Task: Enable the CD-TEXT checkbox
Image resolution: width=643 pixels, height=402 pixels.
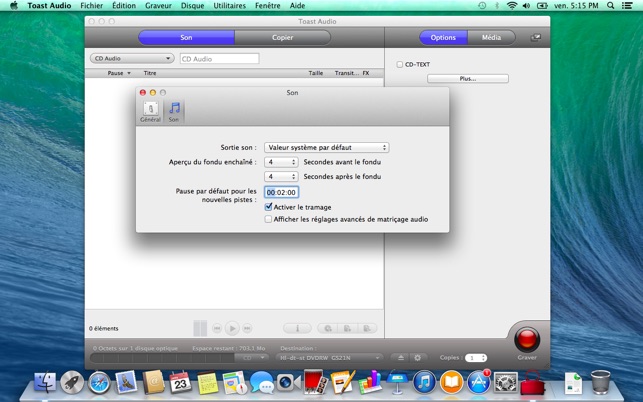Action: (400, 64)
